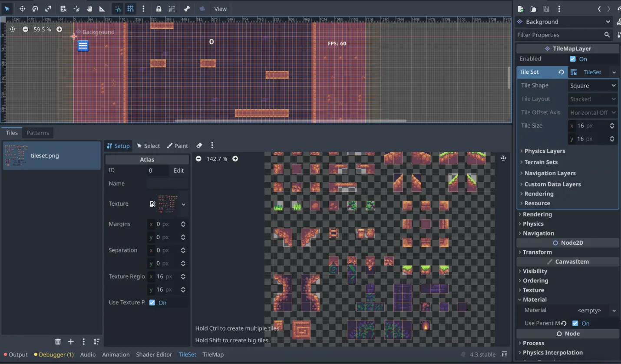Delete the atlas source with trash icon
The image size is (621, 364).
point(58,342)
